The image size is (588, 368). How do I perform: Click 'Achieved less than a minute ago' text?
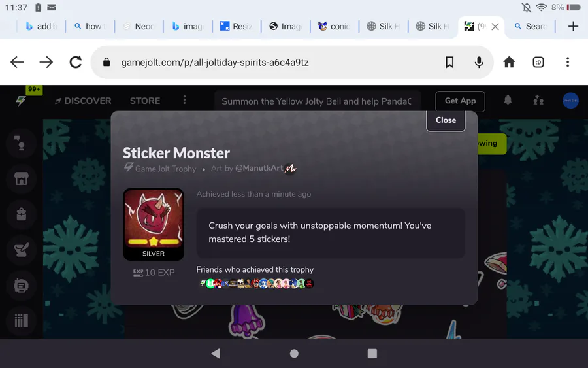pos(253,194)
